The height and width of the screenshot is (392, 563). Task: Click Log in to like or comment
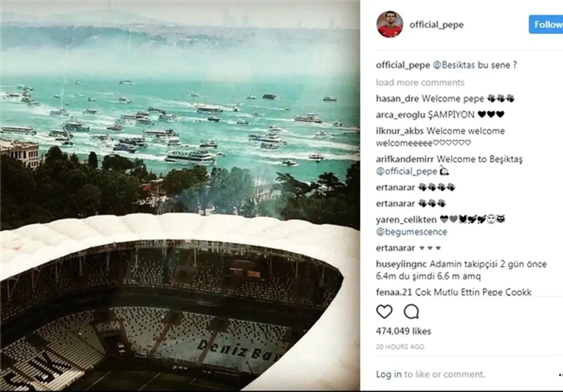[x=388, y=374]
